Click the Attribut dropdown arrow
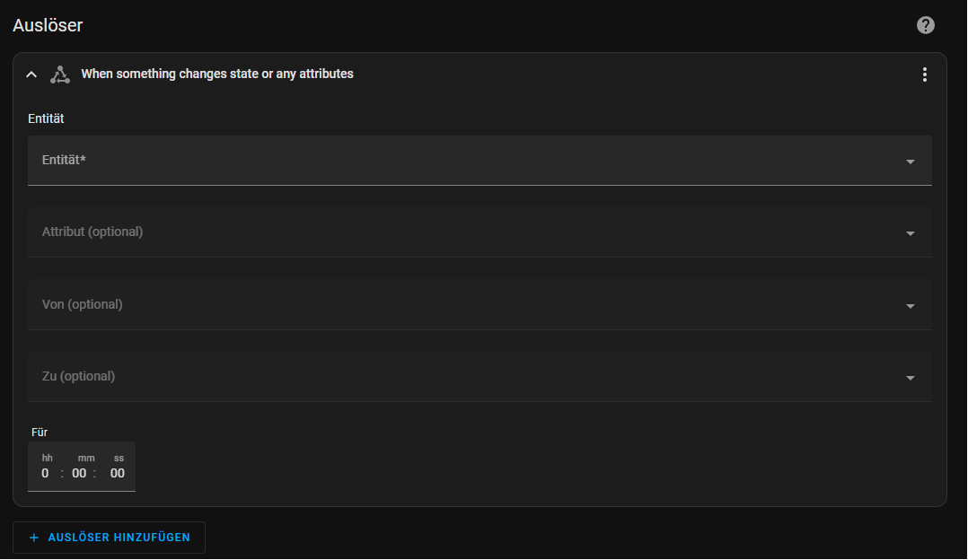 click(910, 233)
